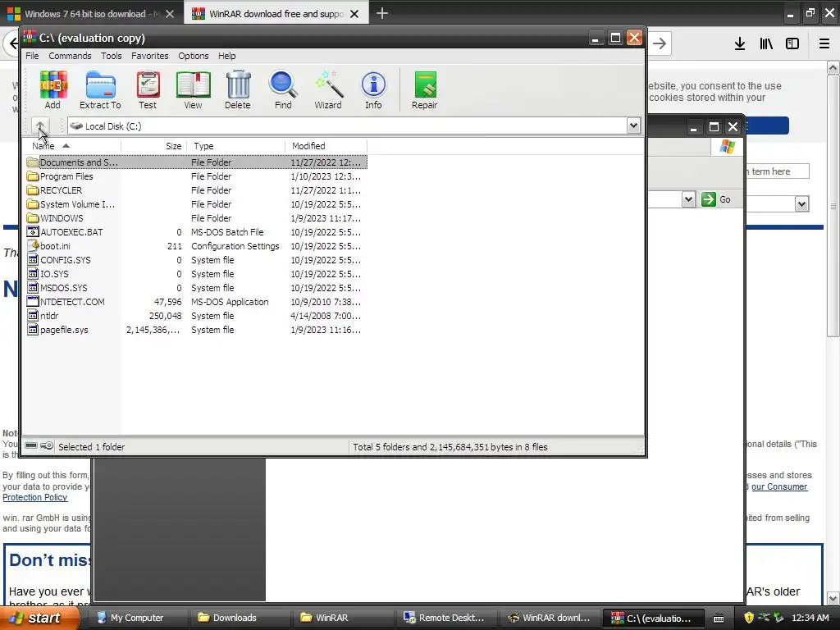This screenshot has width=840, height=630.
Task: Click the drive icon in WinRAR status bar
Action: (x=31, y=445)
